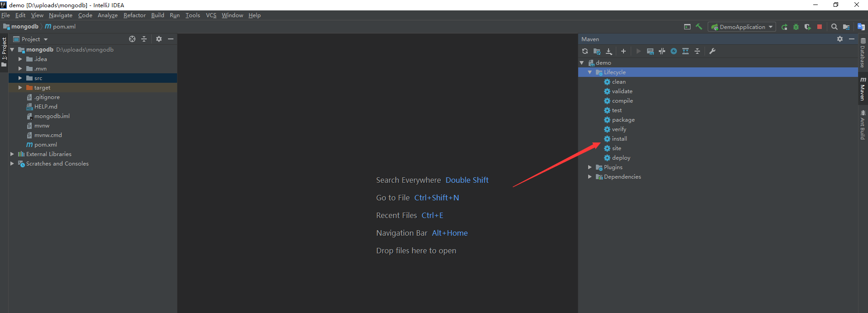Open the Tools menu
The image size is (868, 313).
(x=192, y=15)
